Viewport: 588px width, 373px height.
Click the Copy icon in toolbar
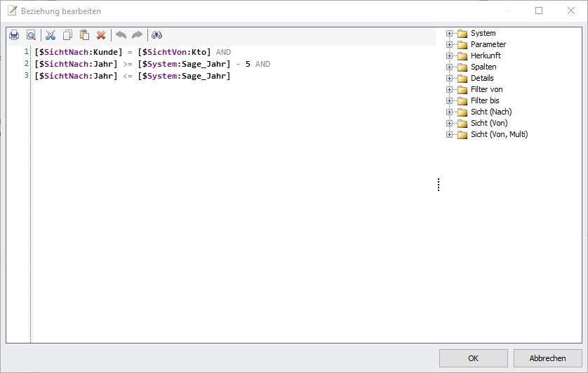tap(67, 35)
